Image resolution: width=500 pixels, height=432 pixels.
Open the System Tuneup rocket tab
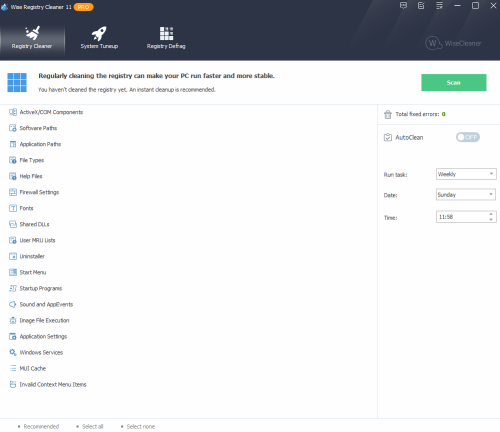[x=99, y=38]
